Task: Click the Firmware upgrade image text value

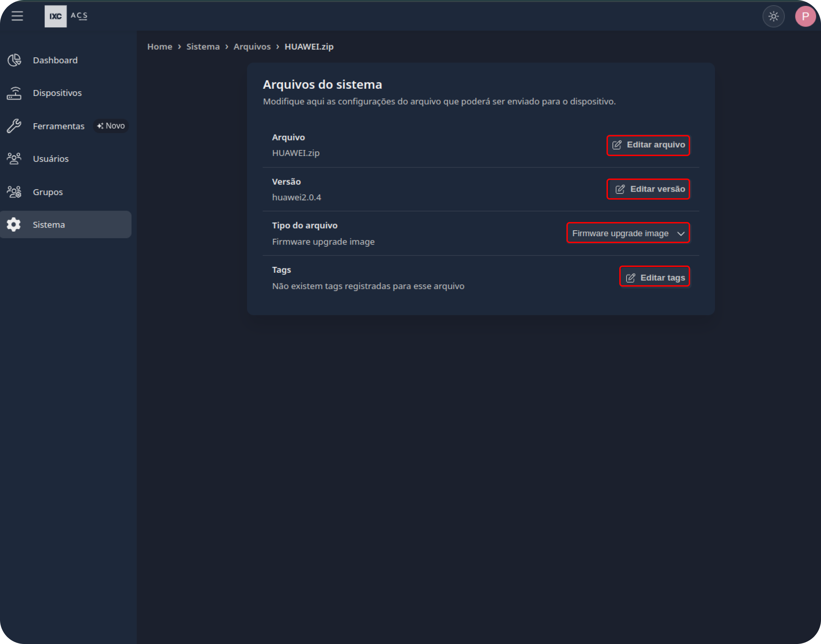Action: click(323, 242)
